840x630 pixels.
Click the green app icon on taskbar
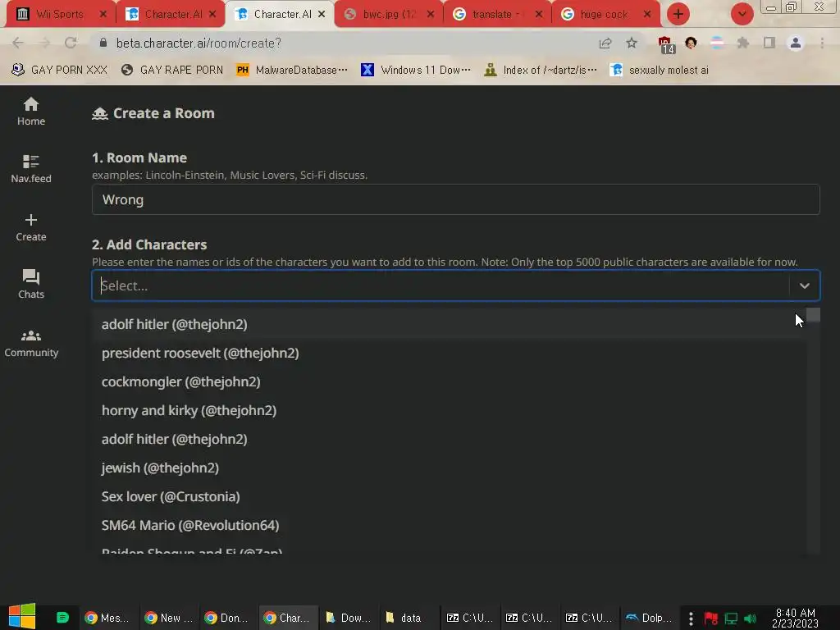(62, 618)
